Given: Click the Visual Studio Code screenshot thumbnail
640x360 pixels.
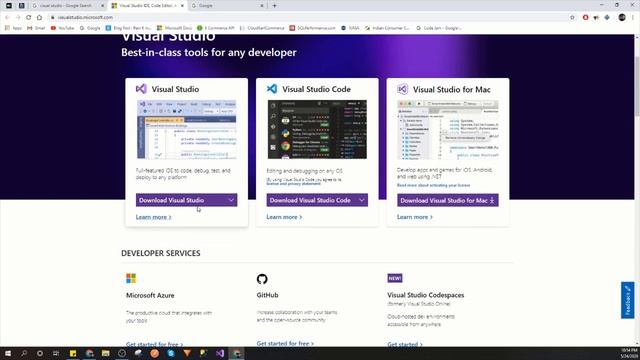Looking at the screenshot, I should [x=317, y=129].
